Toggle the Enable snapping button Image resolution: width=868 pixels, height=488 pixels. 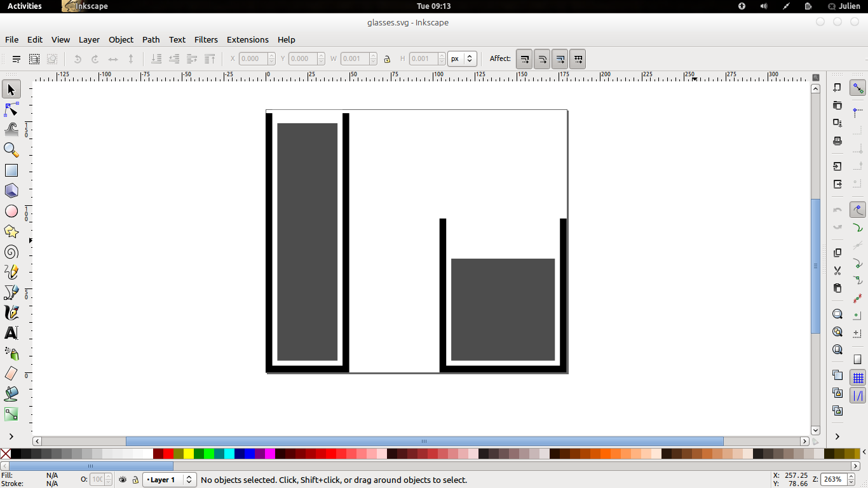[858, 88]
